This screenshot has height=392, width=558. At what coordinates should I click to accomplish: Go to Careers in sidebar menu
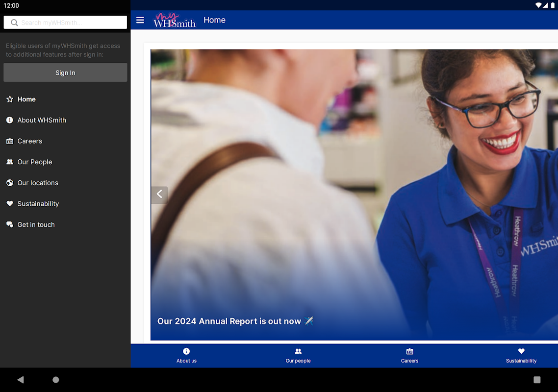tap(65, 141)
